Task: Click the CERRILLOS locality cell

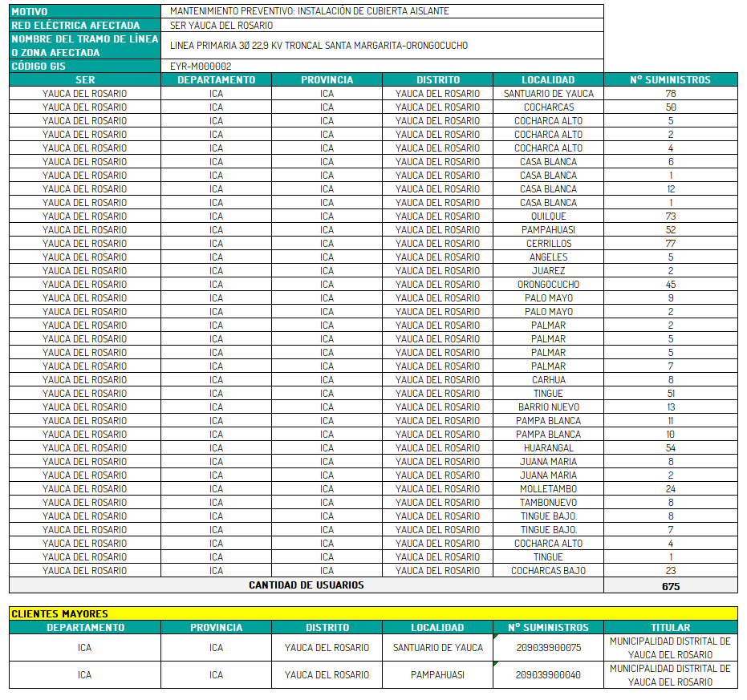Action: click(548, 244)
